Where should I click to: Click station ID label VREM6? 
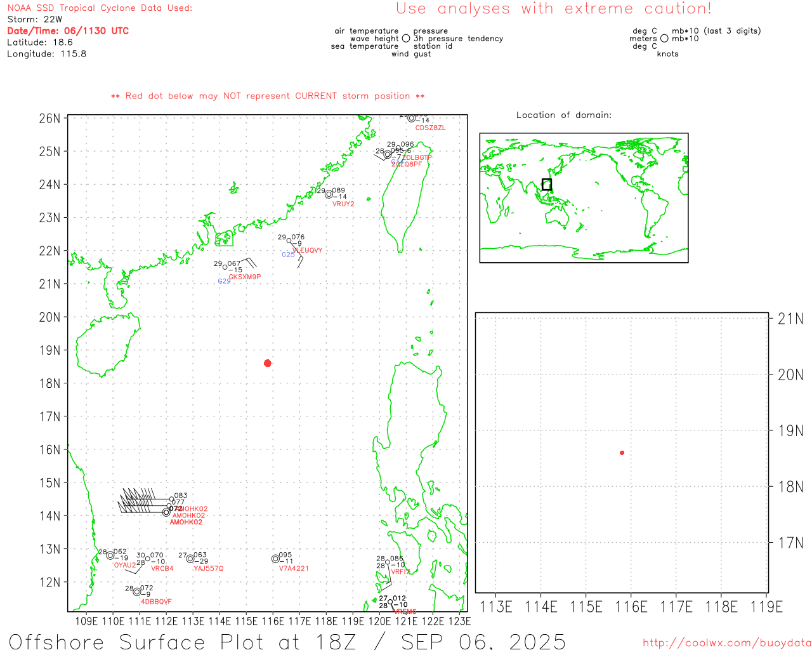[x=405, y=612]
